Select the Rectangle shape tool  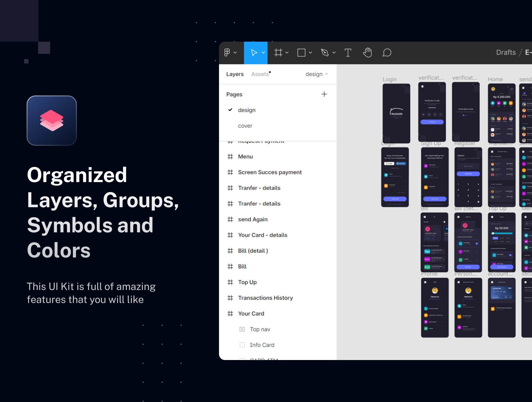click(x=301, y=53)
